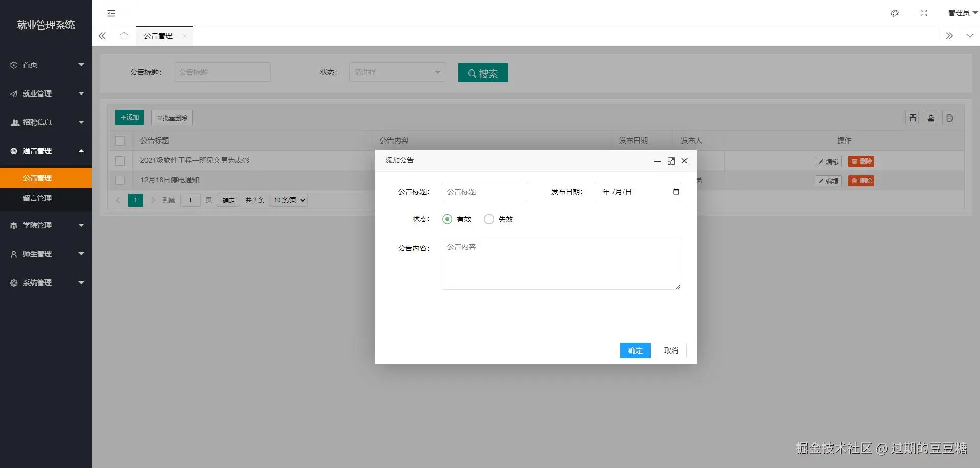
Task: Click the print icon above the table
Action: point(949,118)
